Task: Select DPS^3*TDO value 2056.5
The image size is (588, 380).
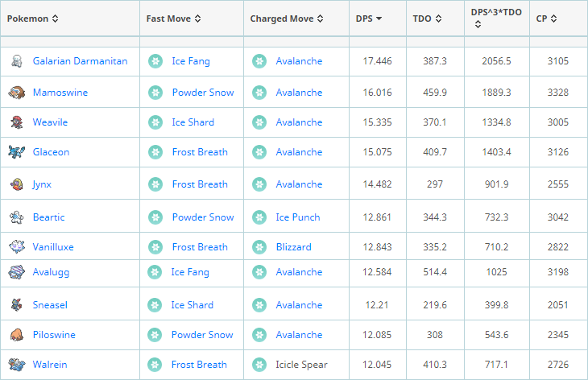Action: [x=496, y=60]
